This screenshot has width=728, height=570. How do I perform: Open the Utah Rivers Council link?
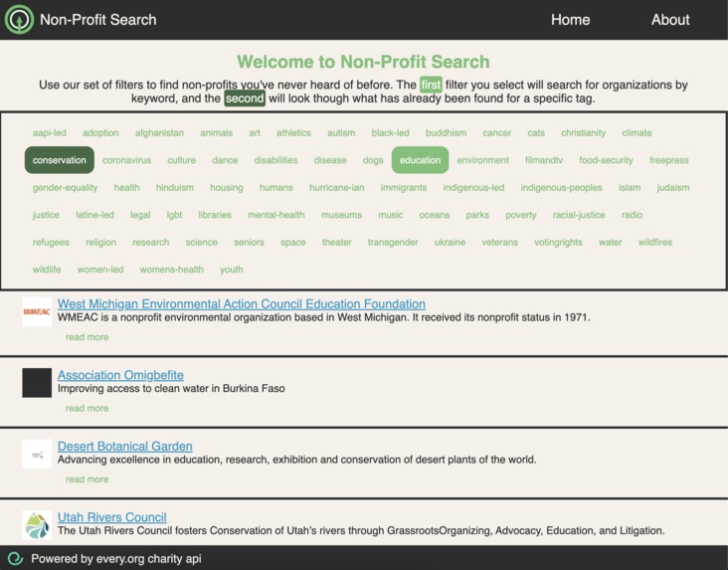point(112,517)
